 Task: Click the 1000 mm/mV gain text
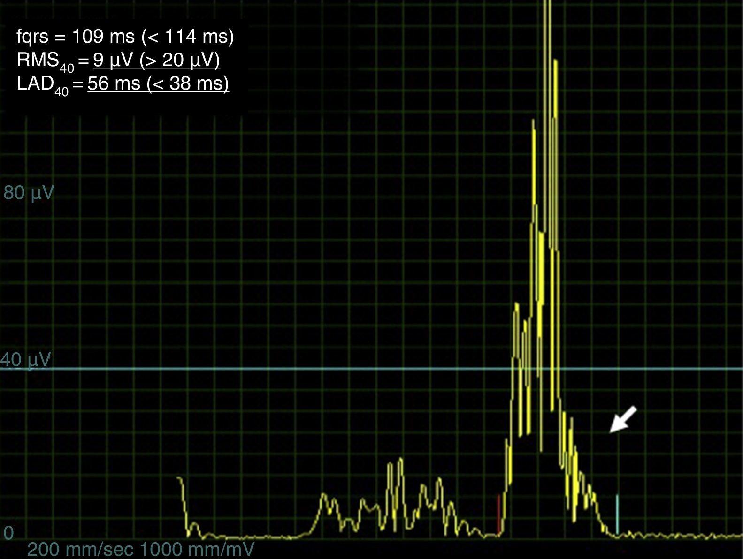pos(197,549)
